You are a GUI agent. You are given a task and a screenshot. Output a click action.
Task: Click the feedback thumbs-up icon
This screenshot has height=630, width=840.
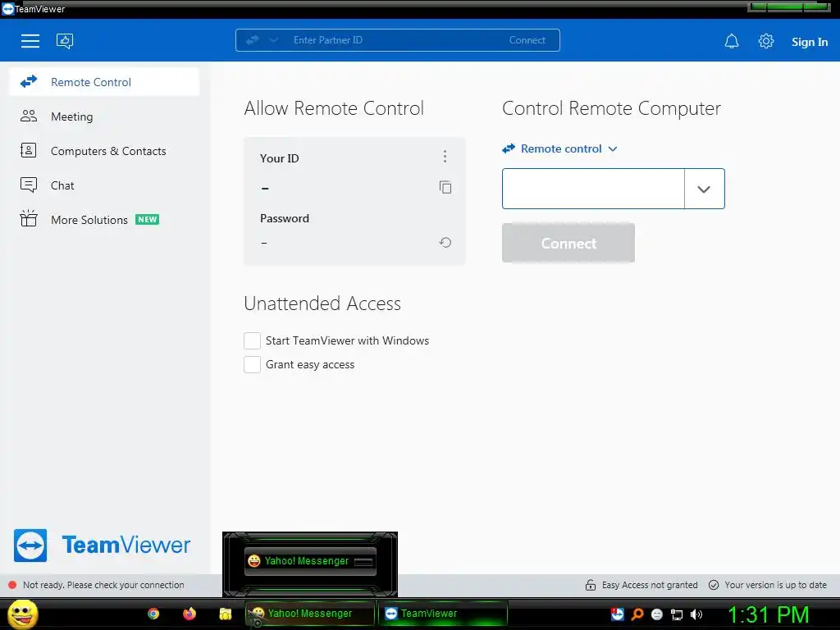click(x=65, y=41)
